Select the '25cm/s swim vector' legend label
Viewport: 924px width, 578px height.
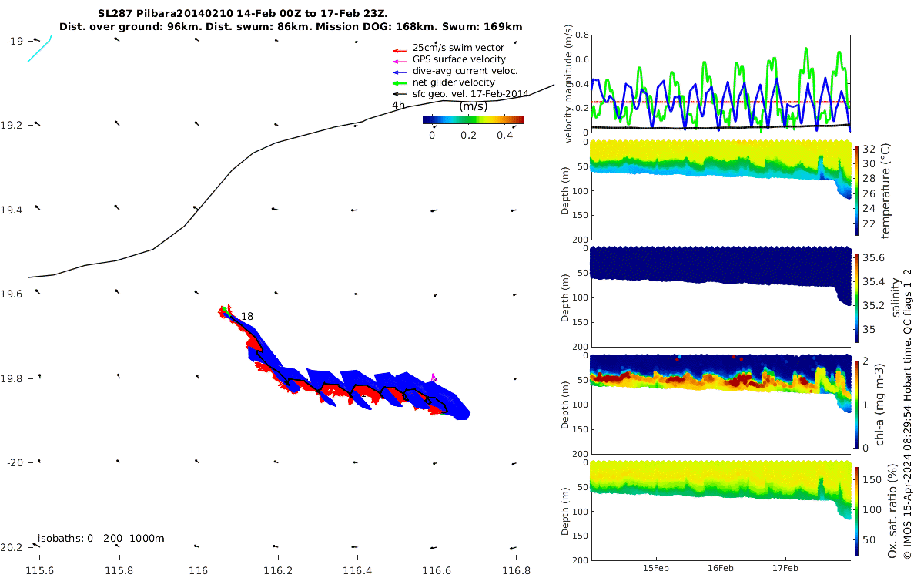click(458, 48)
